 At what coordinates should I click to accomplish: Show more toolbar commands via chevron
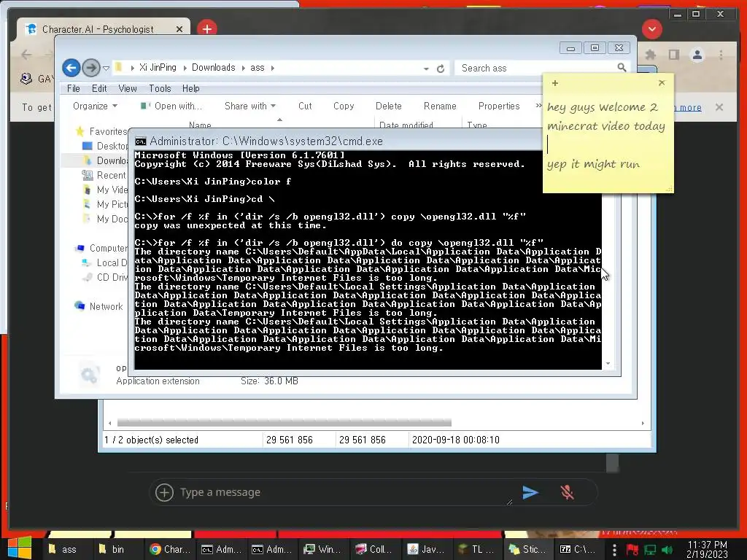538,106
